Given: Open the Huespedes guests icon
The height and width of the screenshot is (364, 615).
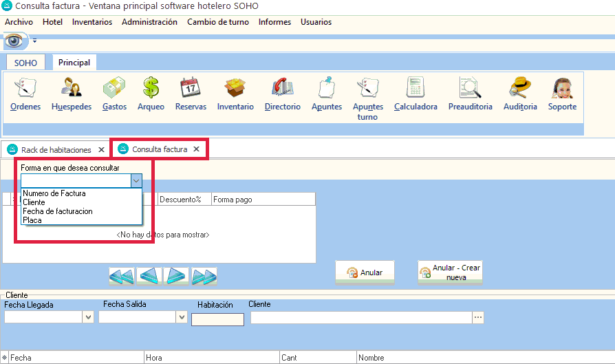Looking at the screenshot, I should [x=72, y=89].
